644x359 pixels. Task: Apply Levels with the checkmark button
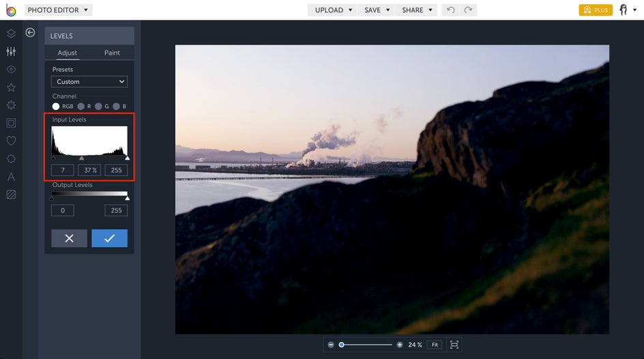coord(109,238)
